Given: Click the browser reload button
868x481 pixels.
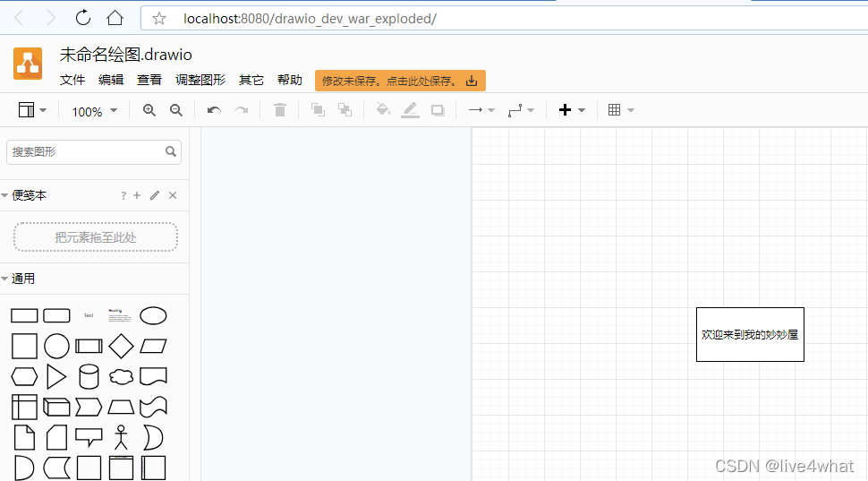Looking at the screenshot, I should click(x=83, y=18).
